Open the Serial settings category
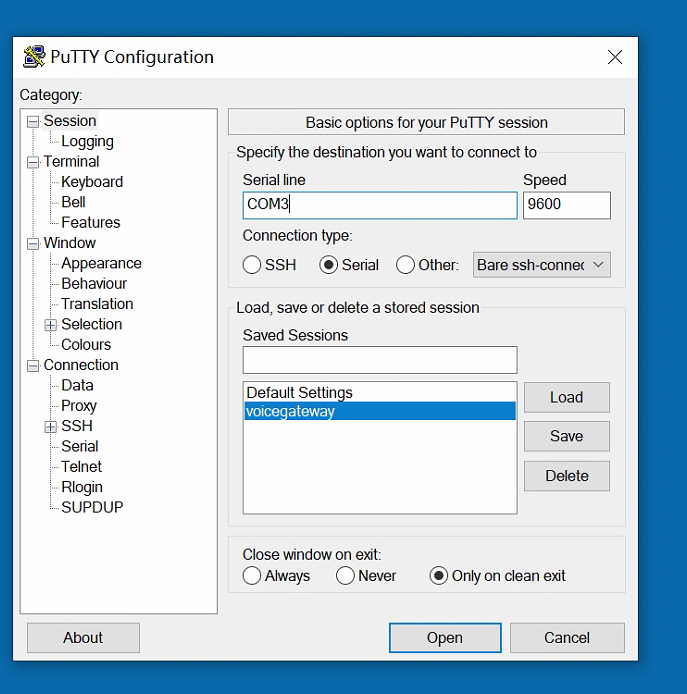The width and height of the screenshot is (687, 694). click(80, 446)
